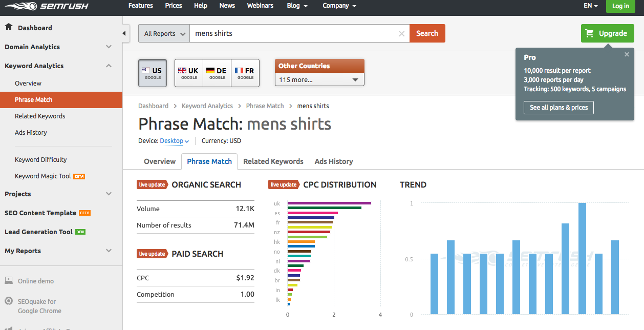Click the Log in button

tap(620, 6)
